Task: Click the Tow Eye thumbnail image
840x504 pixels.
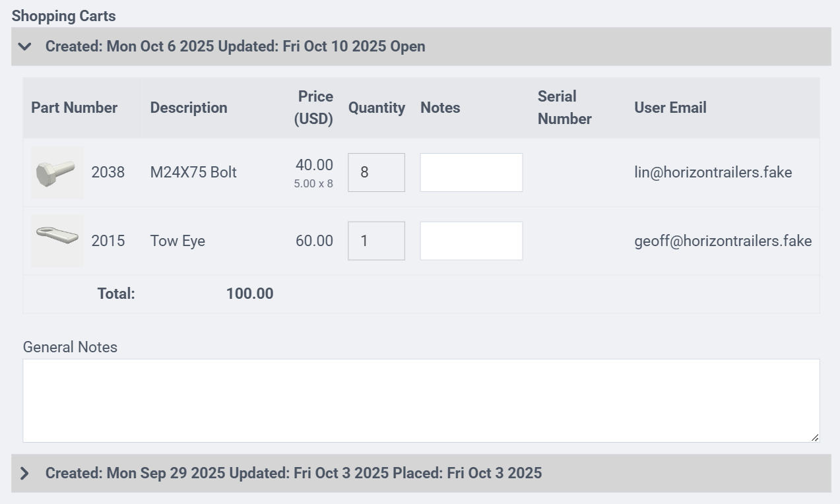Action: coord(57,240)
